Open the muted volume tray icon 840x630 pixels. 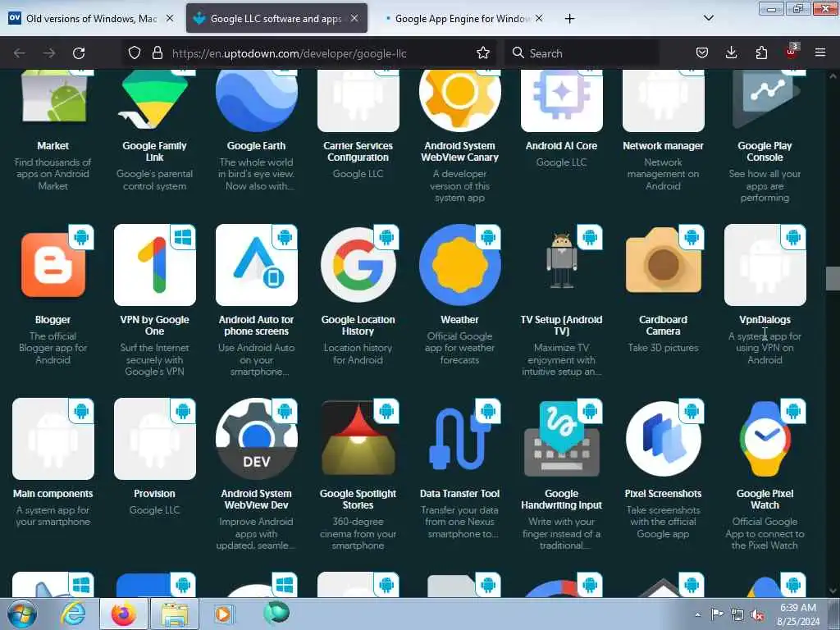tap(757, 615)
